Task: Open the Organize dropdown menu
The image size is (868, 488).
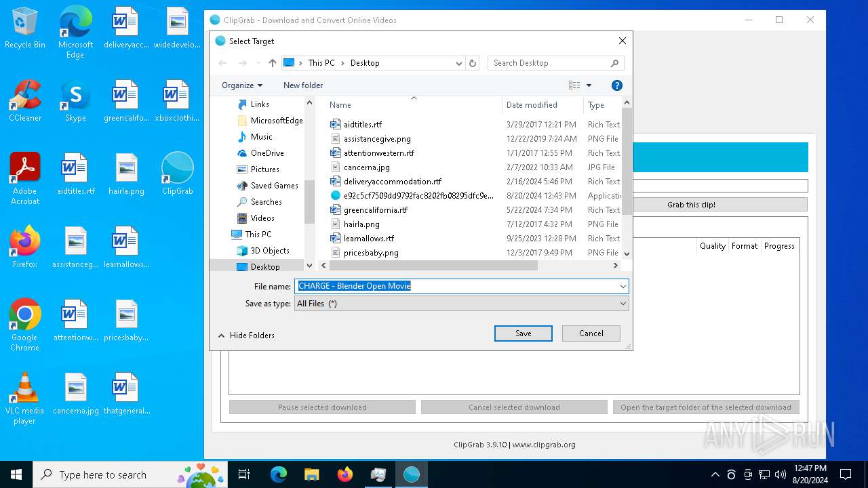Action: pyautogui.click(x=242, y=85)
